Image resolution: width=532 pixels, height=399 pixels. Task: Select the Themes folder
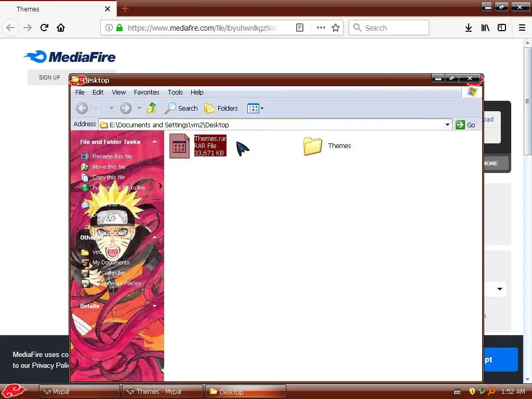327,146
